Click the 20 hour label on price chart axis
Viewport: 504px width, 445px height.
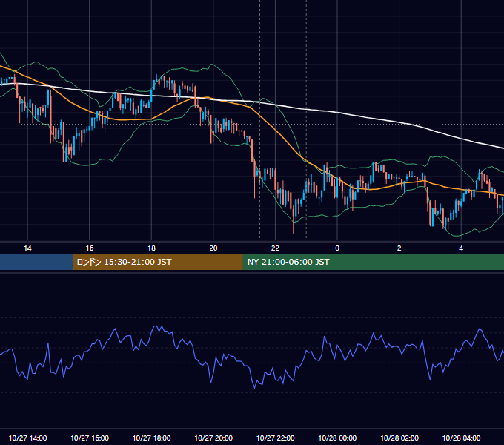tap(213, 248)
